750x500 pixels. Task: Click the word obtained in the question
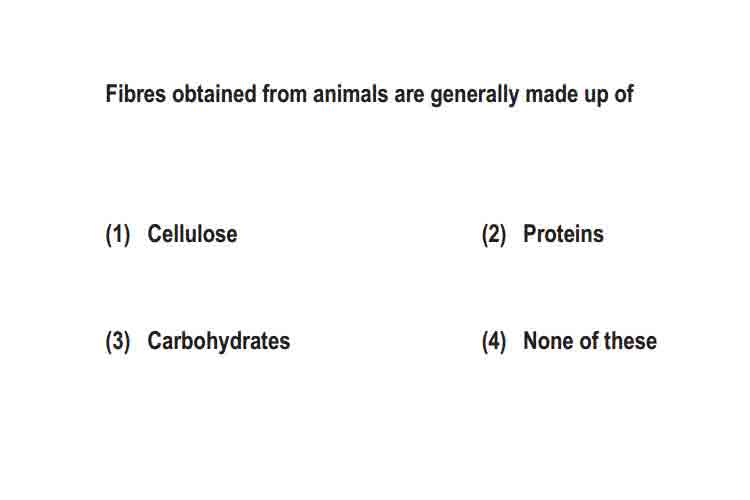coord(214,93)
